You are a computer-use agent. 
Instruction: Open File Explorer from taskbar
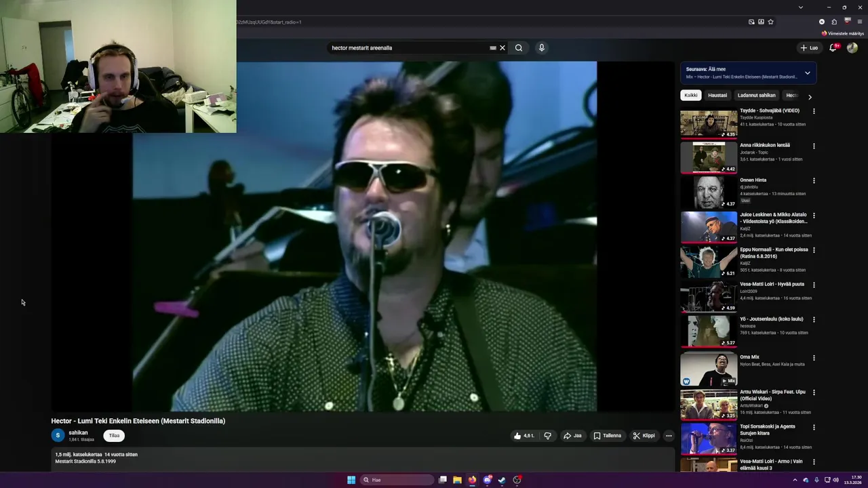coord(457,480)
